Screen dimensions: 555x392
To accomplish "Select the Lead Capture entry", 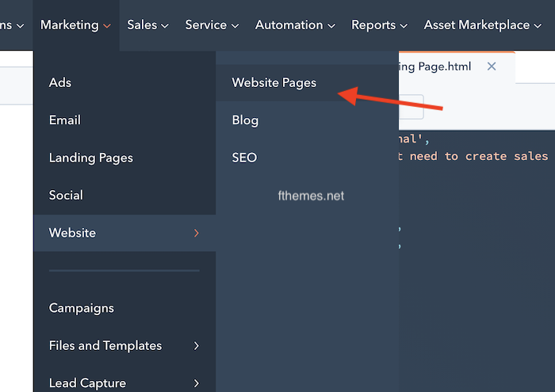I will [124, 383].
